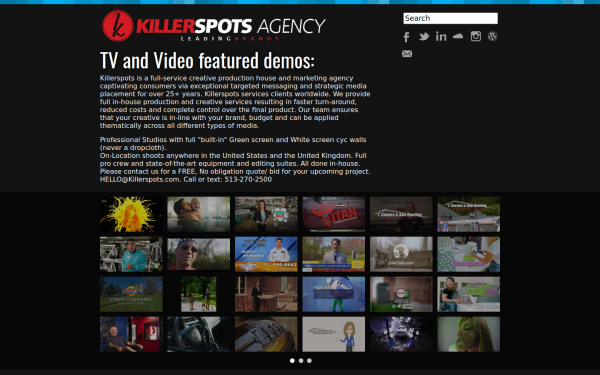Play the reporter with microphone video
Screen dimensions: 600x375
click(334, 254)
